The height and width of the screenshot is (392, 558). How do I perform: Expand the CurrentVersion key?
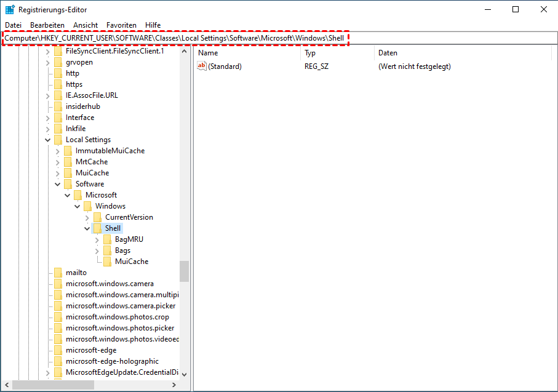coord(87,218)
